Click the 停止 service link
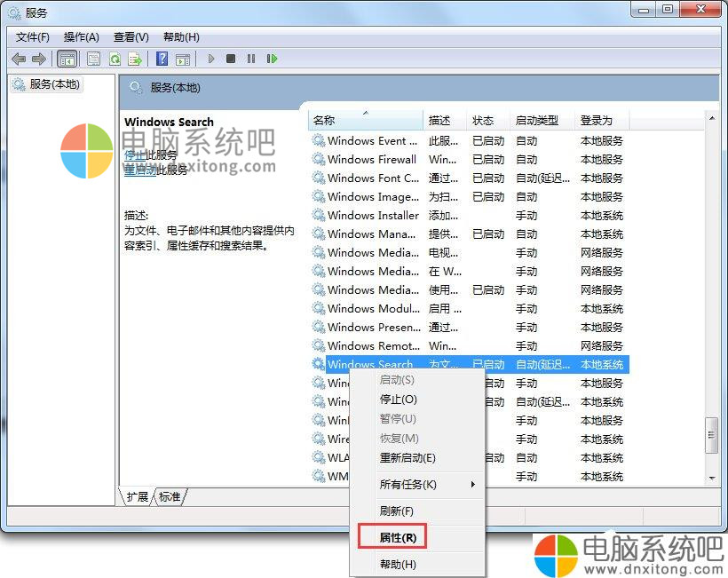The image size is (728, 578). tap(135, 155)
